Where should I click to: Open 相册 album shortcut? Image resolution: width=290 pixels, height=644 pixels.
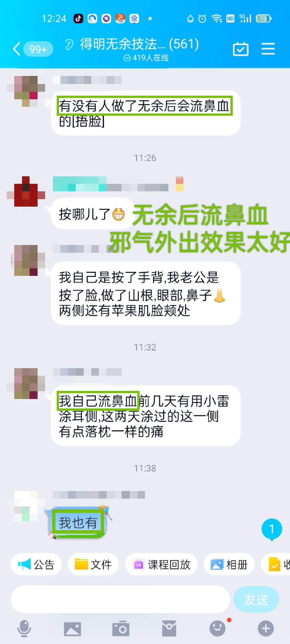click(229, 565)
